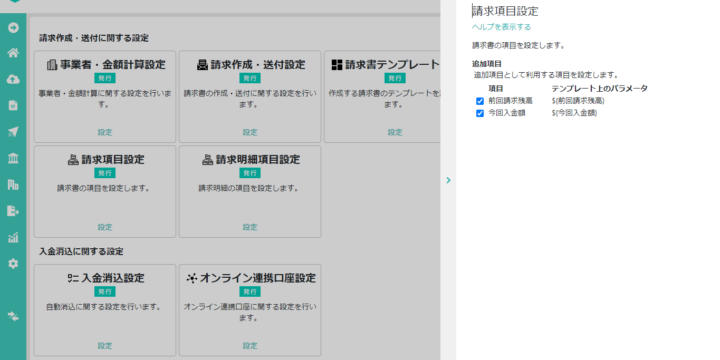Open the cloud upload sidebar icon
The width and height of the screenshot is (720, 360).
pyautogui.click(x=13, y=79)
